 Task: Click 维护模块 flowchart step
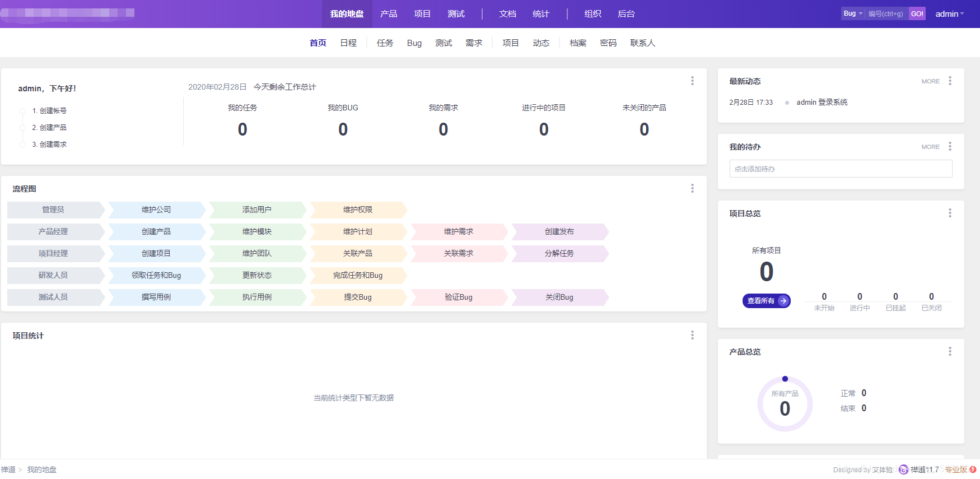click(257, 231)
